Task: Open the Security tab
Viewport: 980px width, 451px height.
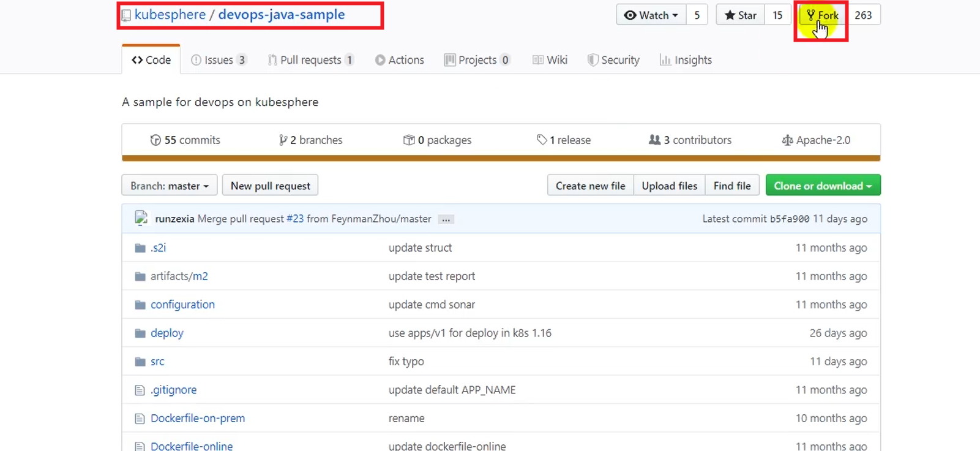Action: click(x=613, y=59)
